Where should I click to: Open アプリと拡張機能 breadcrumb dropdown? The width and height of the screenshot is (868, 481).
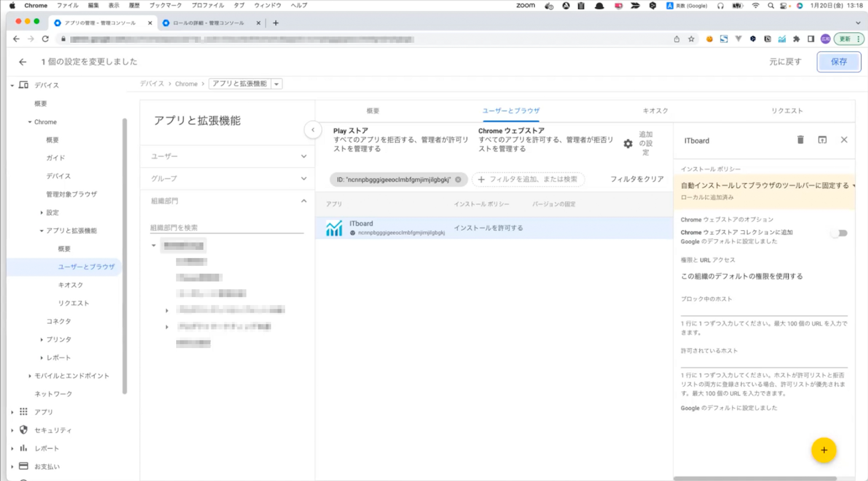click(276, 84)
